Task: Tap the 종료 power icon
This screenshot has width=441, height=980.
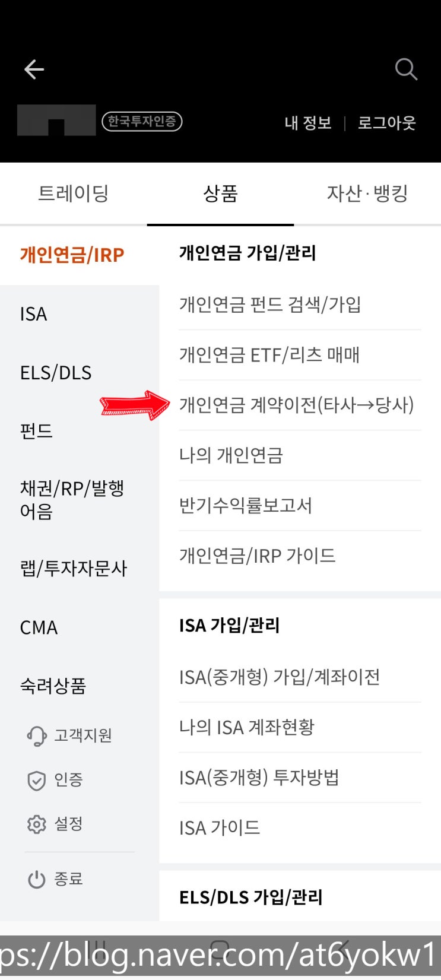Action: pos(37,879)
